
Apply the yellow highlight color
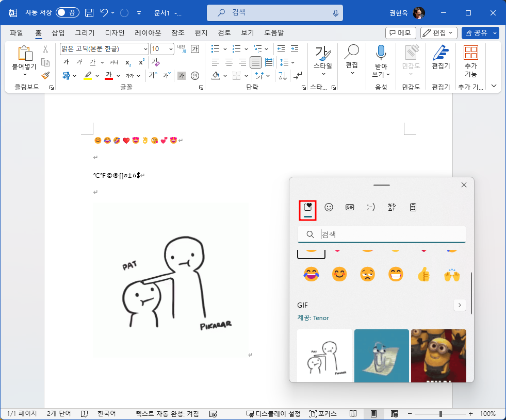click(x=88, y=76)
